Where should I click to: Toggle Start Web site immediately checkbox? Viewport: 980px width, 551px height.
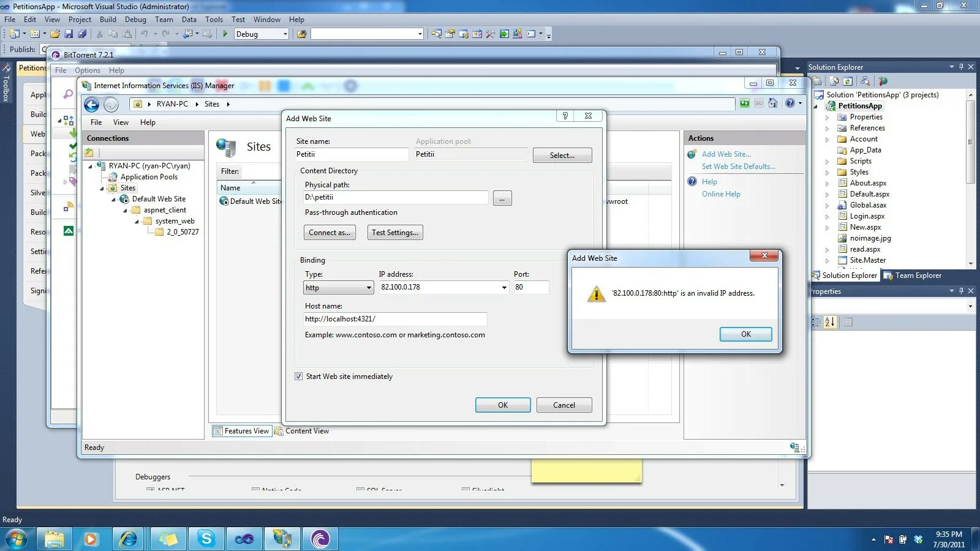[299, 377]
